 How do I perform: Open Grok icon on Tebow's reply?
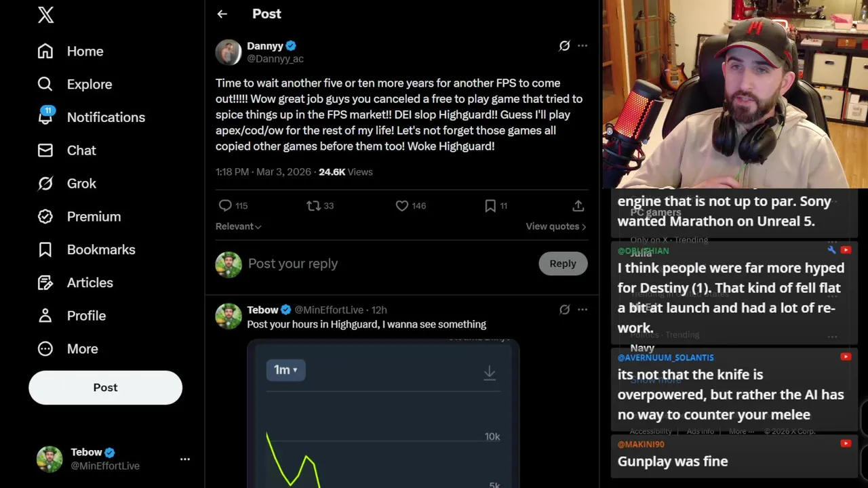(564, 310)
